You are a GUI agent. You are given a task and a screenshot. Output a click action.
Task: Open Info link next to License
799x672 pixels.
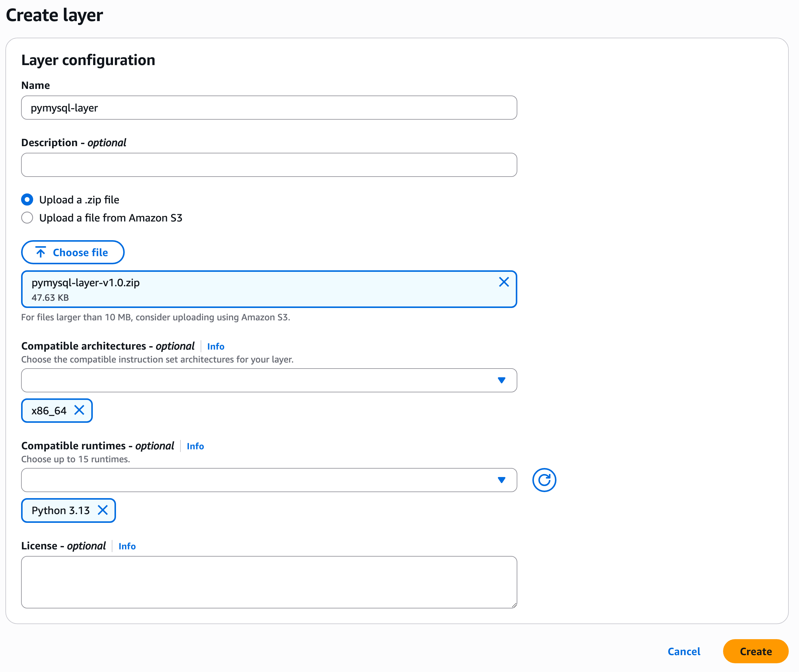point(127,546)
